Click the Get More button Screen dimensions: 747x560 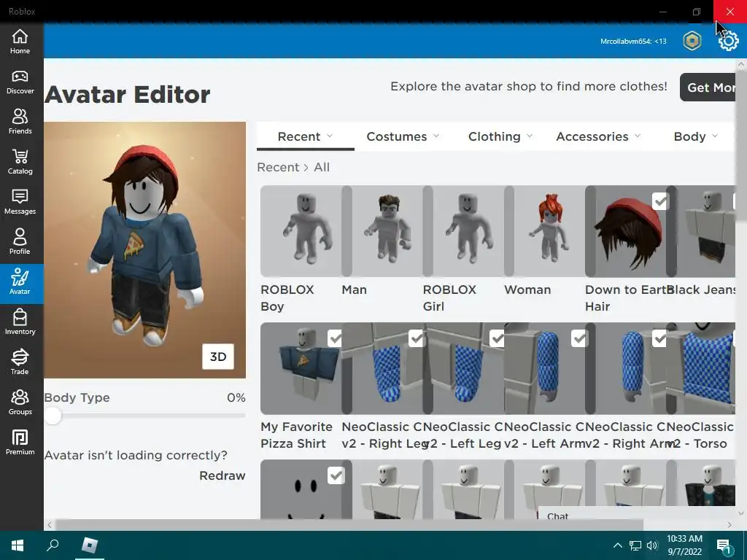coord(708,87)
